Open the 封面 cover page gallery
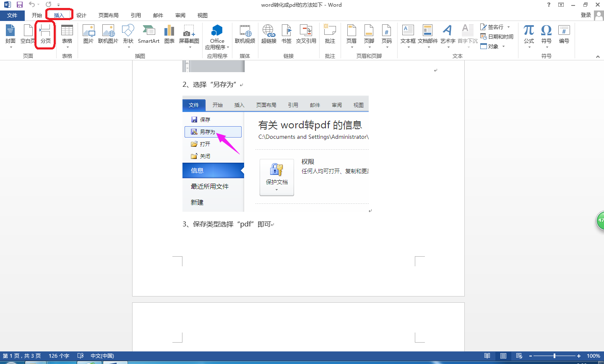The width and height of the screenshot is (604, 364). [x=10, y=36]
